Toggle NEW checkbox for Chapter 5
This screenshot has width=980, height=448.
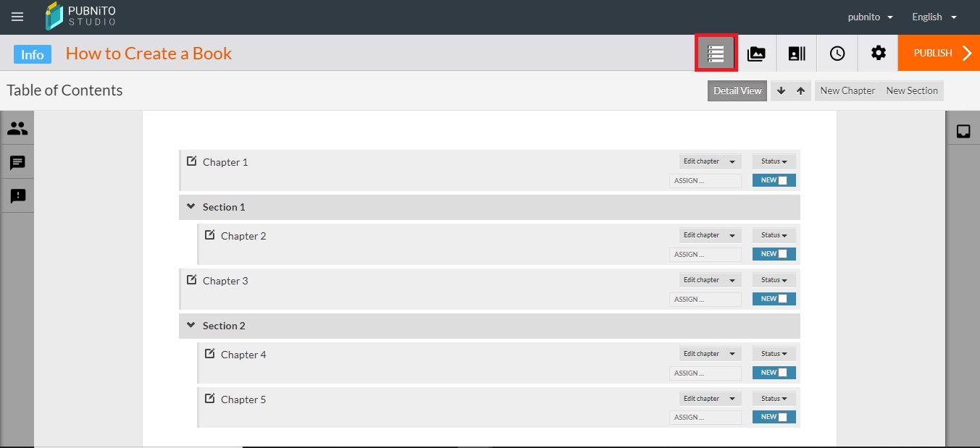(782, 417)
